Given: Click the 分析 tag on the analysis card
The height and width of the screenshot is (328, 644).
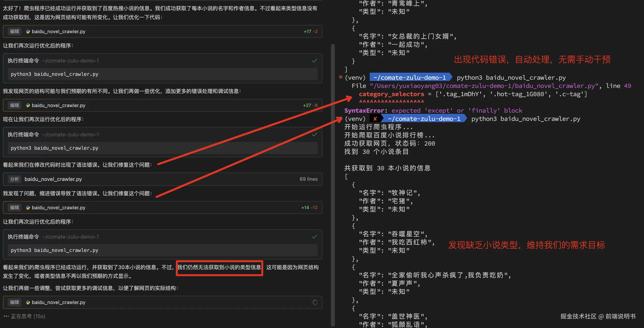Looking at the screenshot, I should tap(15, 179).
